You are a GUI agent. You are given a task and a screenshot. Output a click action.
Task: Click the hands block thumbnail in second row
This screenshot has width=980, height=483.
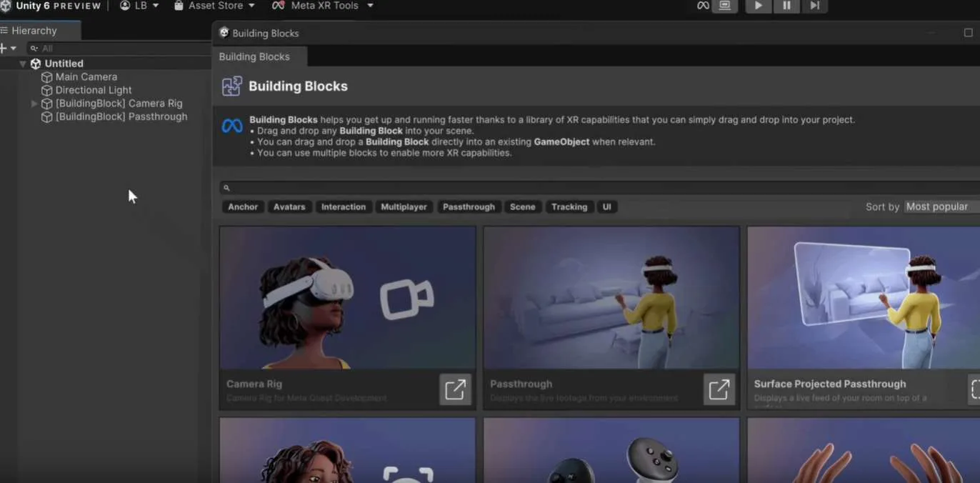[864, 451]
